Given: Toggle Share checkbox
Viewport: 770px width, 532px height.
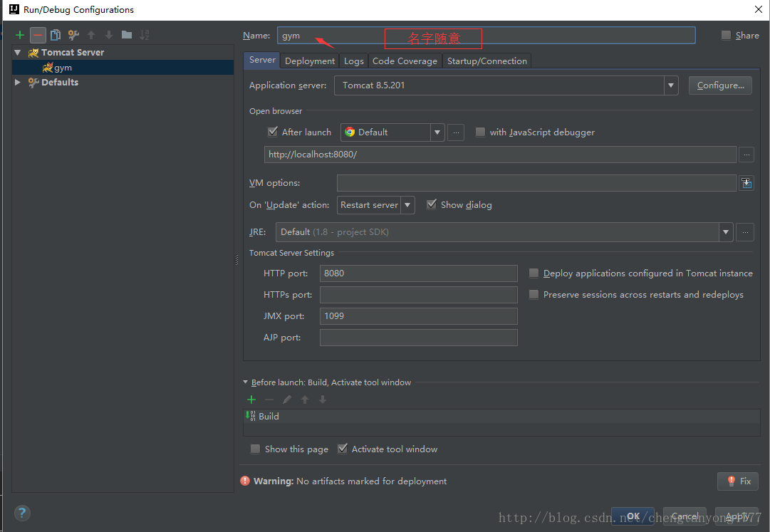Looking at the screenshot, I should point(726,36).
